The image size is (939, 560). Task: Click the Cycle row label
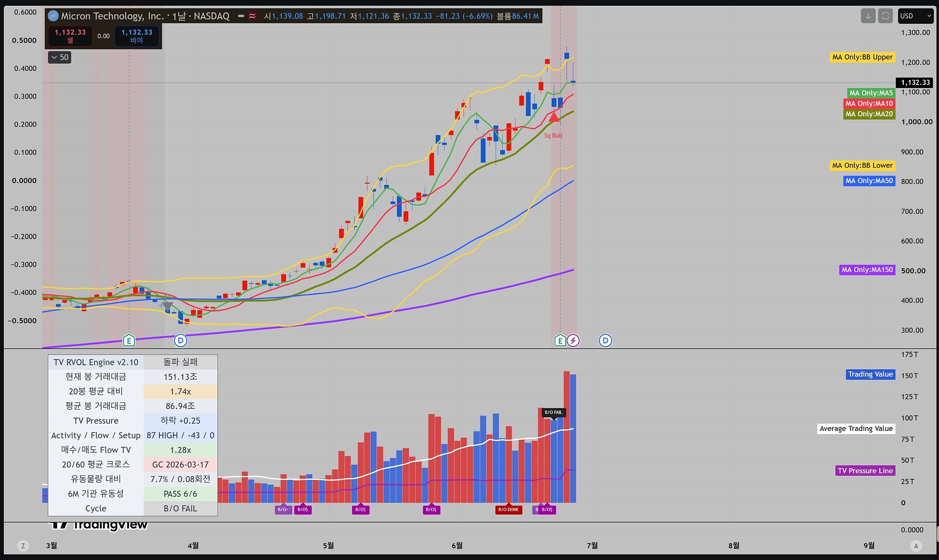tap(96, 509)
